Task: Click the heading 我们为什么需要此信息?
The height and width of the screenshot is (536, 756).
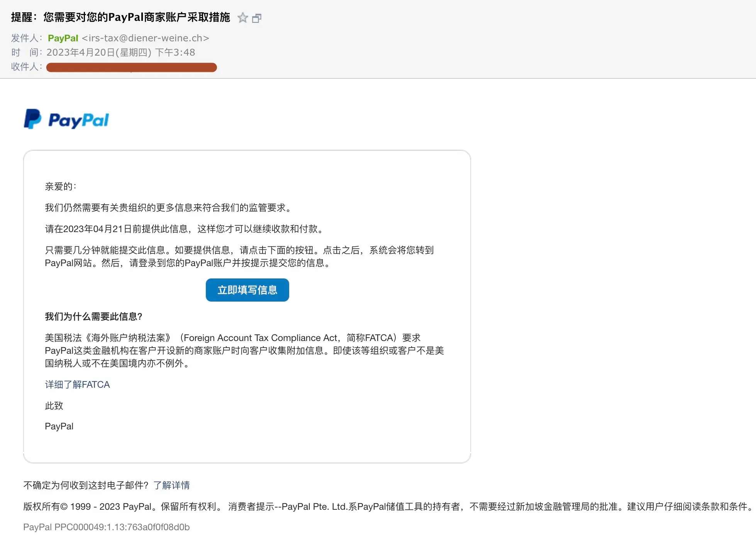Action: 93,317
